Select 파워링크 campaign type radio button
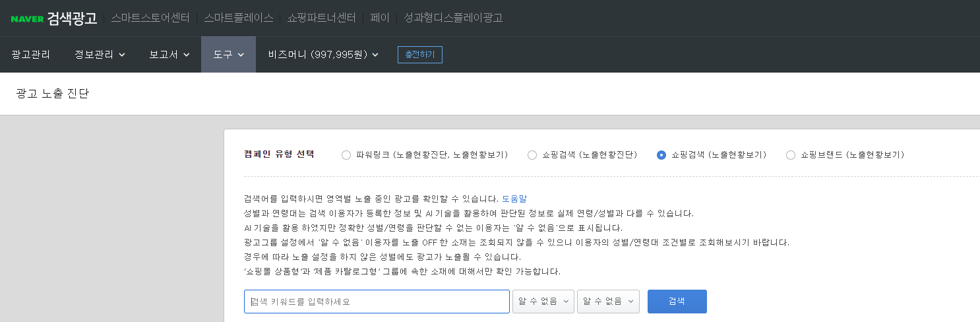 tap(346, 155)
